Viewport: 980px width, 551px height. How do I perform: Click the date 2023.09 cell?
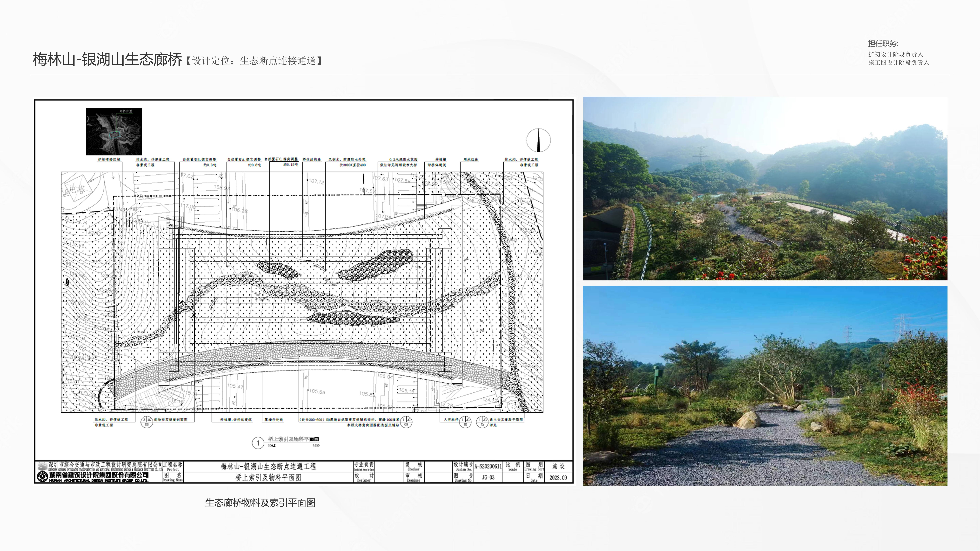click(x=558, y=478)
